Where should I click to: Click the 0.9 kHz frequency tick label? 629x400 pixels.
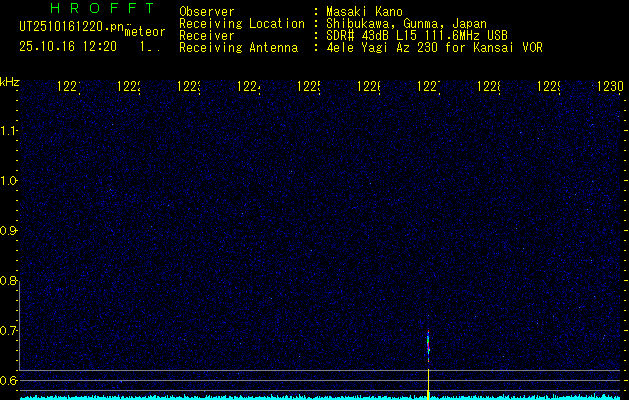point(8,230)
